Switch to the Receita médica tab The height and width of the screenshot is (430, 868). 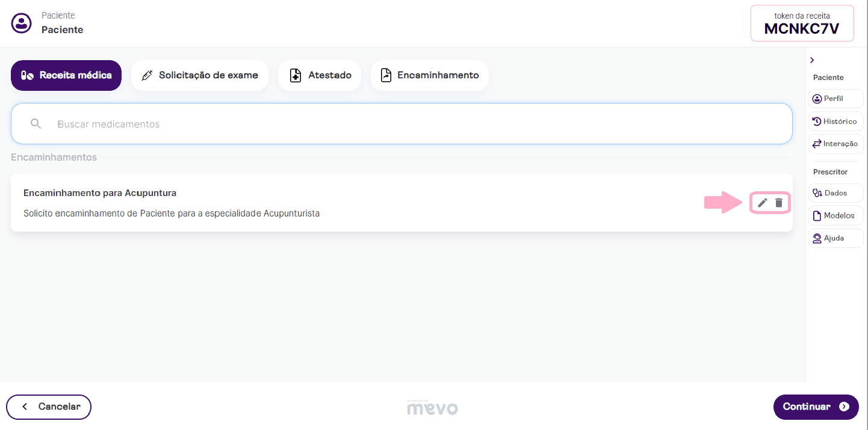pyautogui.click(x=66, y=75)
